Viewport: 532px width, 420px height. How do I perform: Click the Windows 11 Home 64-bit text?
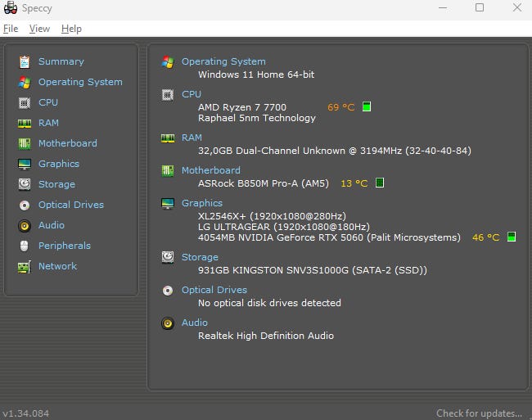pyautogui.click(x=256, y=75)
